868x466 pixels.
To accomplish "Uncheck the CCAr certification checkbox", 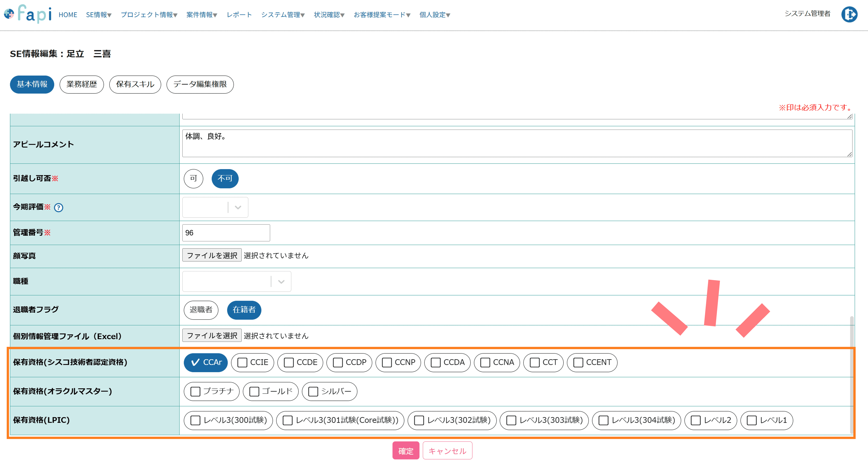I will (206, 362).
